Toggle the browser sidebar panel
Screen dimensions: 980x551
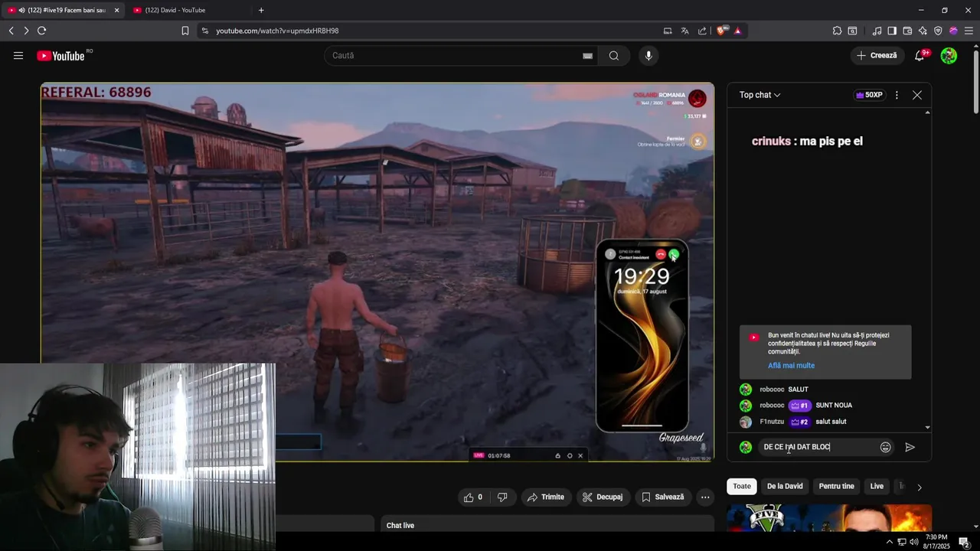pyautogui.click(x=893, y=31)
